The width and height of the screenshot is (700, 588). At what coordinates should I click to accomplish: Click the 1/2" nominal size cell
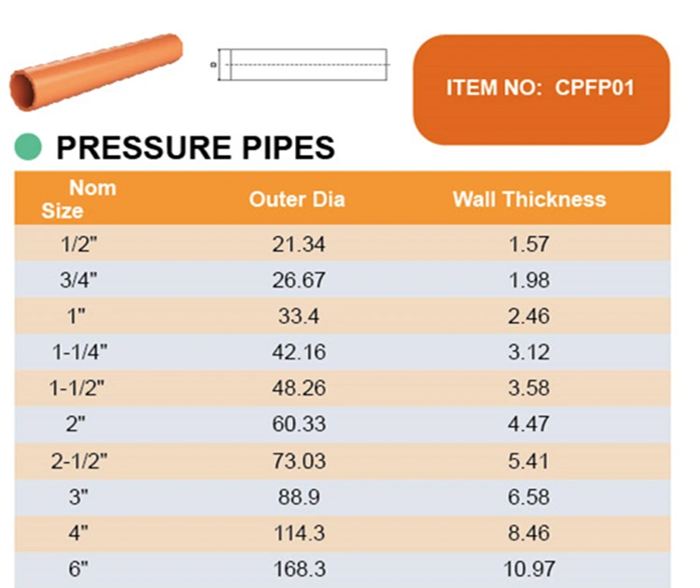click(79, 245)
